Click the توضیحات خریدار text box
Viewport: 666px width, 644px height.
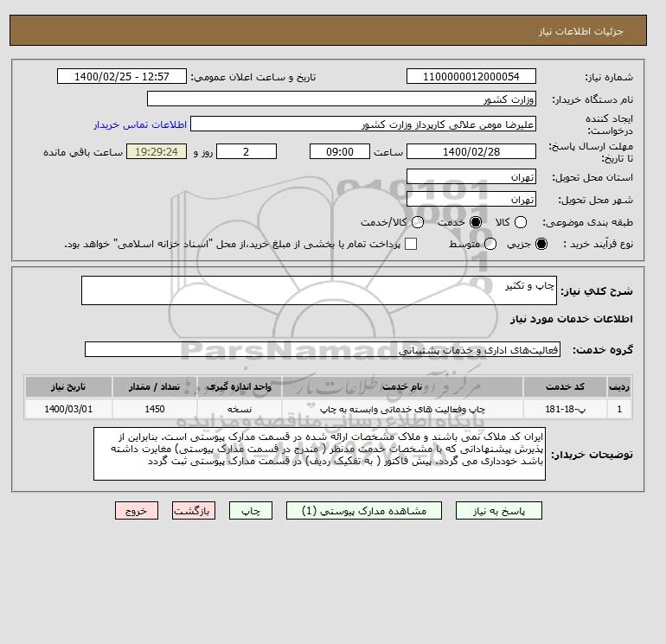[x=319, y=454]
